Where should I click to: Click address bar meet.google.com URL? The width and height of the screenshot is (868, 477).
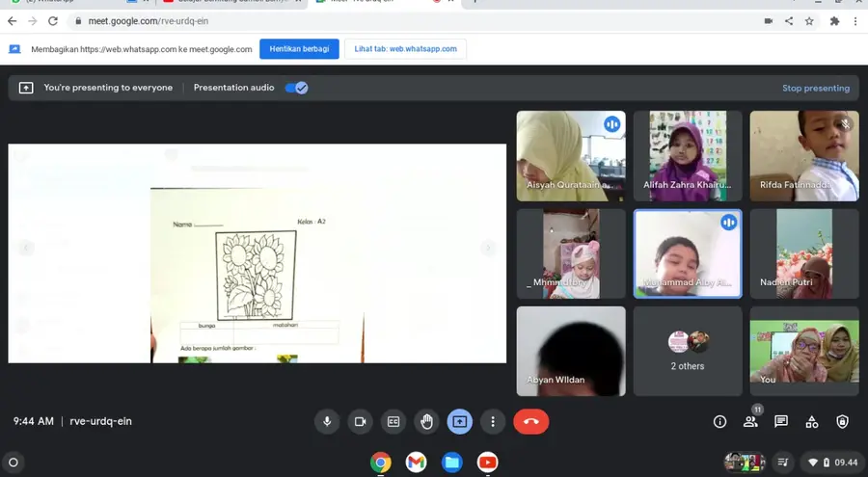[149, 21]
